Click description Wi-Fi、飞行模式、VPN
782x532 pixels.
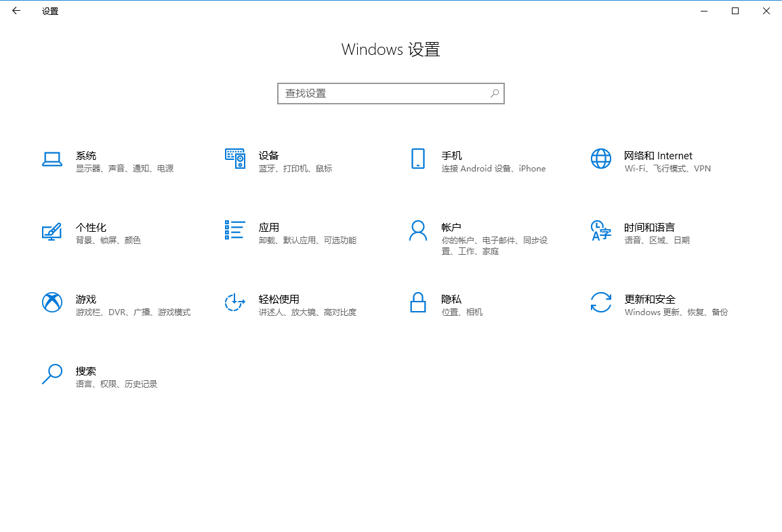[x=667, y=169]
